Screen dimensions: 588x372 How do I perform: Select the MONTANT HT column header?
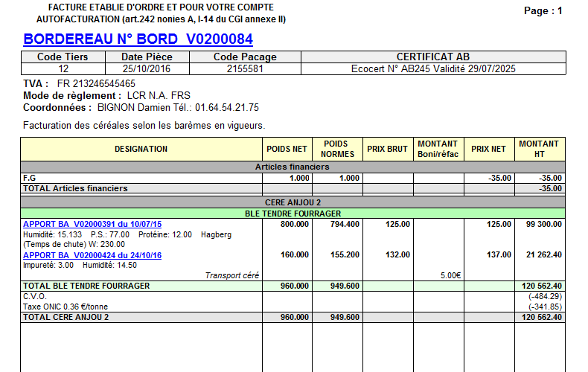[x=539, y=149]
